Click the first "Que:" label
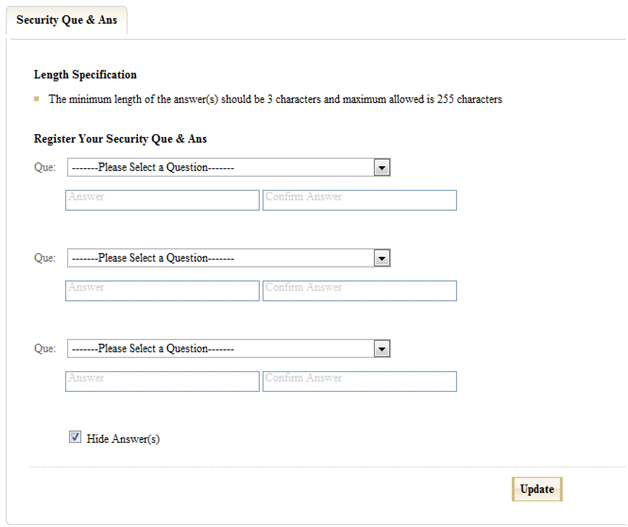The image size is (628, 527). 45,168
